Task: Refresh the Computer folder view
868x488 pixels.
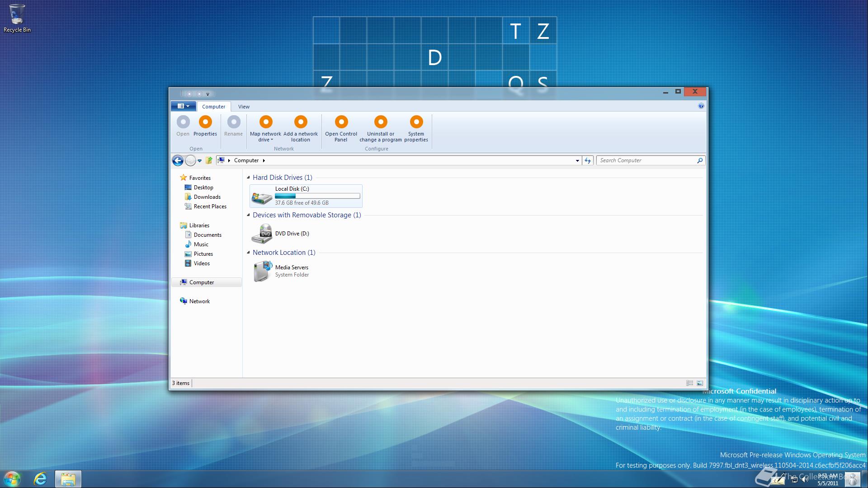Action: (x=588, y=160)
